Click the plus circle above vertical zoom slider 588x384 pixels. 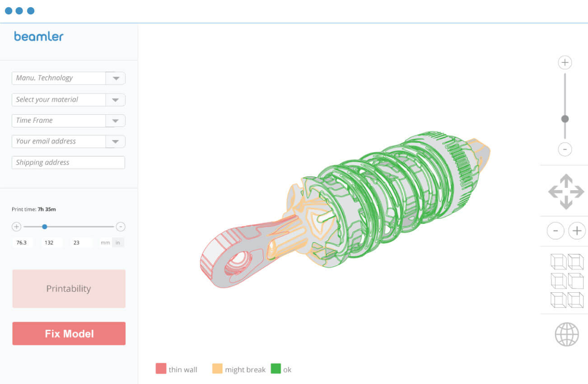click(565, 62)
